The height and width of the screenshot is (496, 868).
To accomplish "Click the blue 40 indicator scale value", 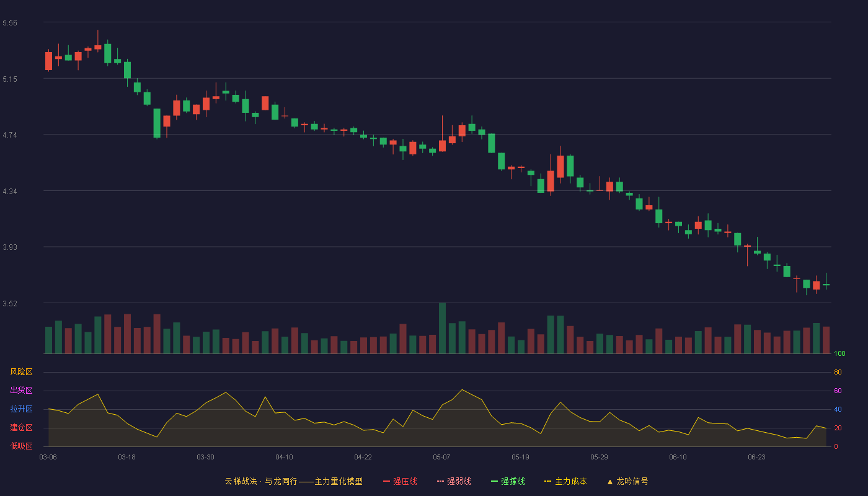I will (838, 409).
